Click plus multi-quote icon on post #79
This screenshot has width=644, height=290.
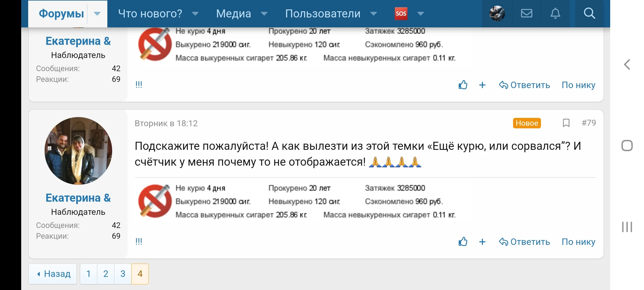pyautogui.click(x=482, y=242)
